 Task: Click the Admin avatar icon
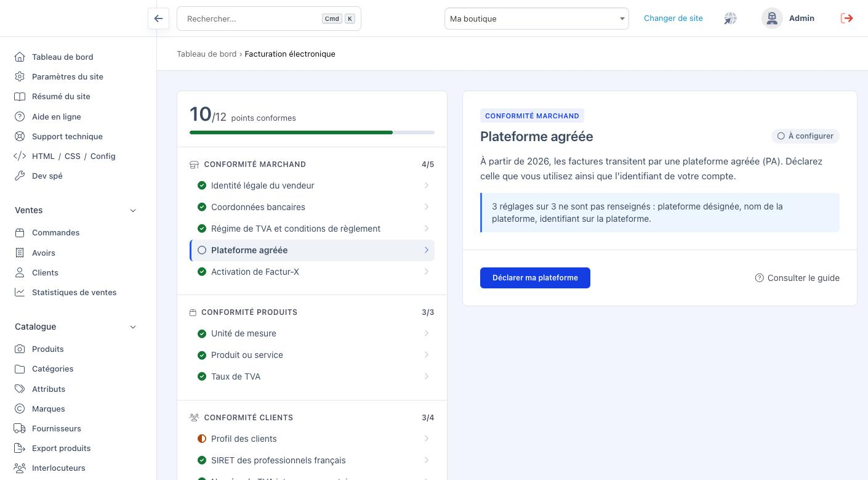(772, 18)
